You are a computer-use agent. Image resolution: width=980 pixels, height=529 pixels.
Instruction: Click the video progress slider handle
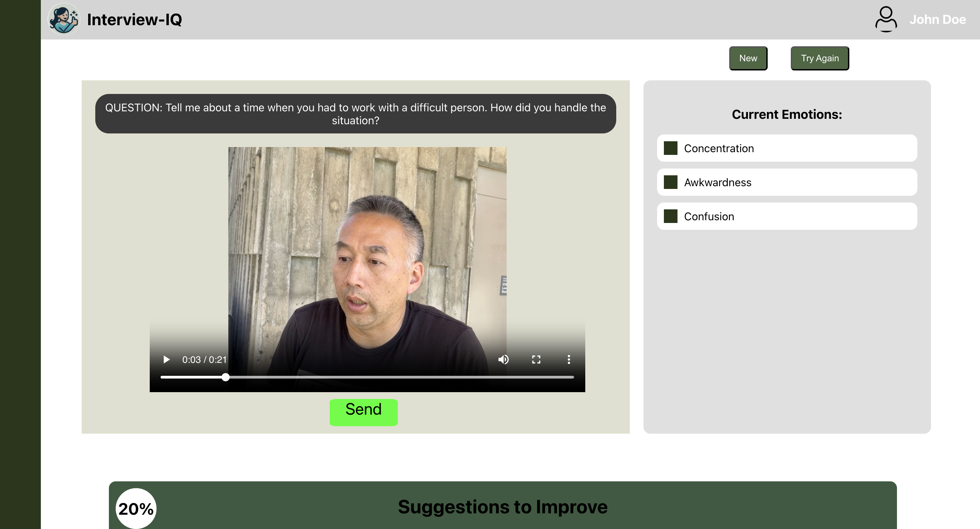226,377
